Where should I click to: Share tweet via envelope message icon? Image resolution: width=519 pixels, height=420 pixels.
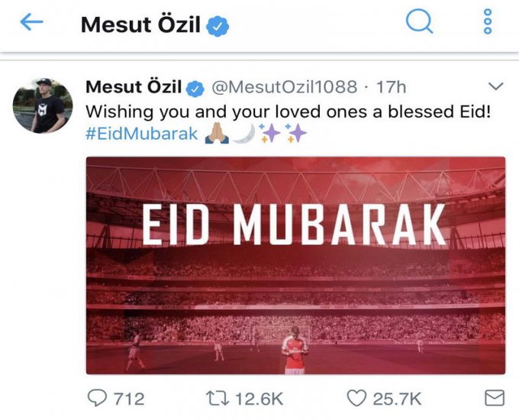pyautogui.click(x=495, y=398)
